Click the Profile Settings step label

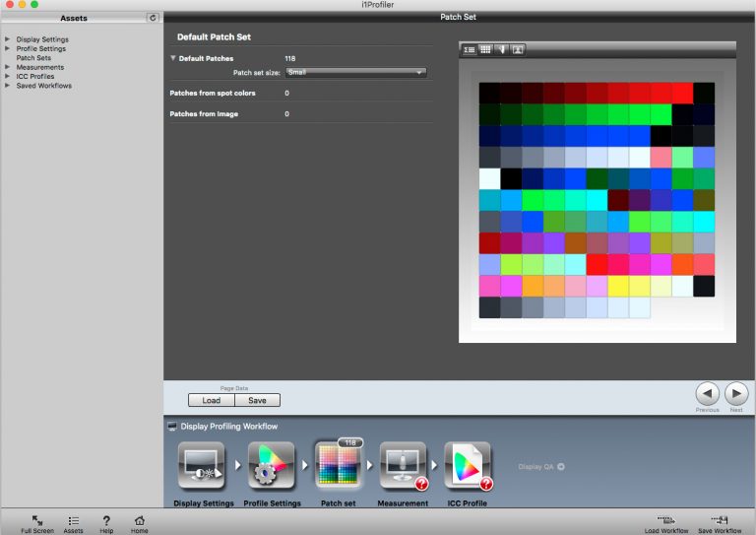point(272,503)
